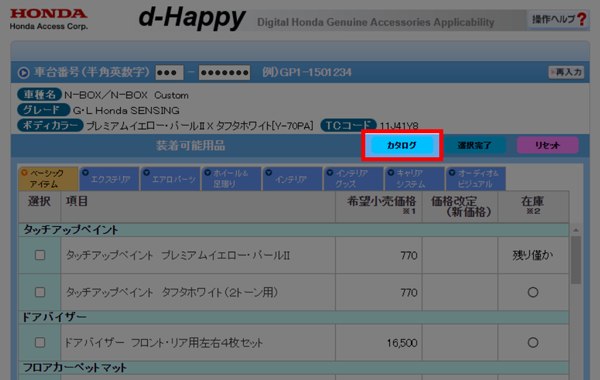This screenshot has height=380, width=600.
Task: Click the TCコード label
Action: pos(348,125)
